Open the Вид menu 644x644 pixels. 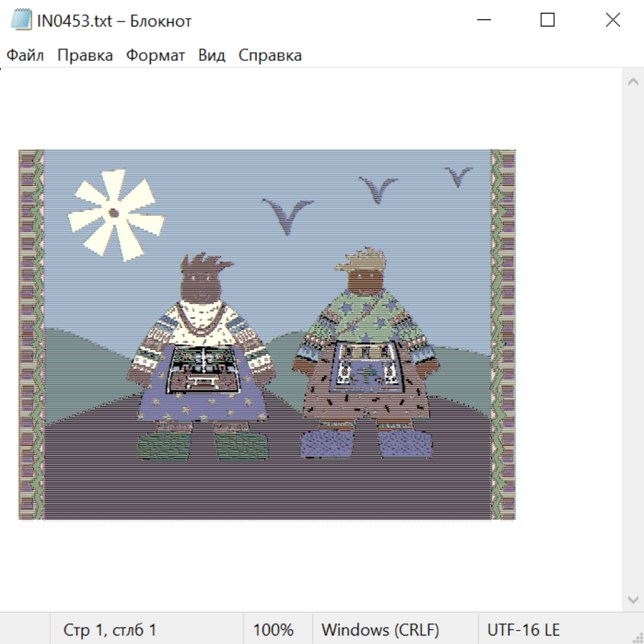[x=212, y=56]
